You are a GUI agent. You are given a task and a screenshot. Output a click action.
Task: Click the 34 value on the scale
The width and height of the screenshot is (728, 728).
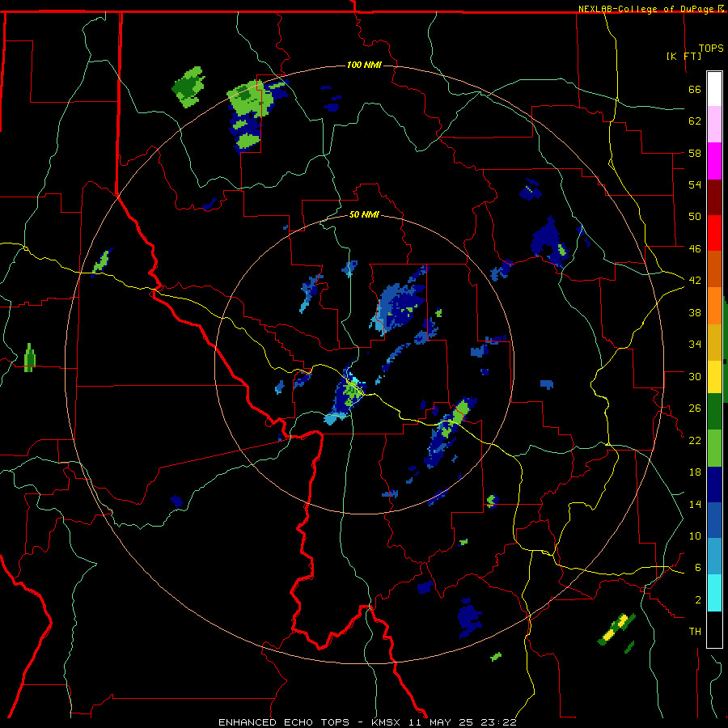coord(695,344)
